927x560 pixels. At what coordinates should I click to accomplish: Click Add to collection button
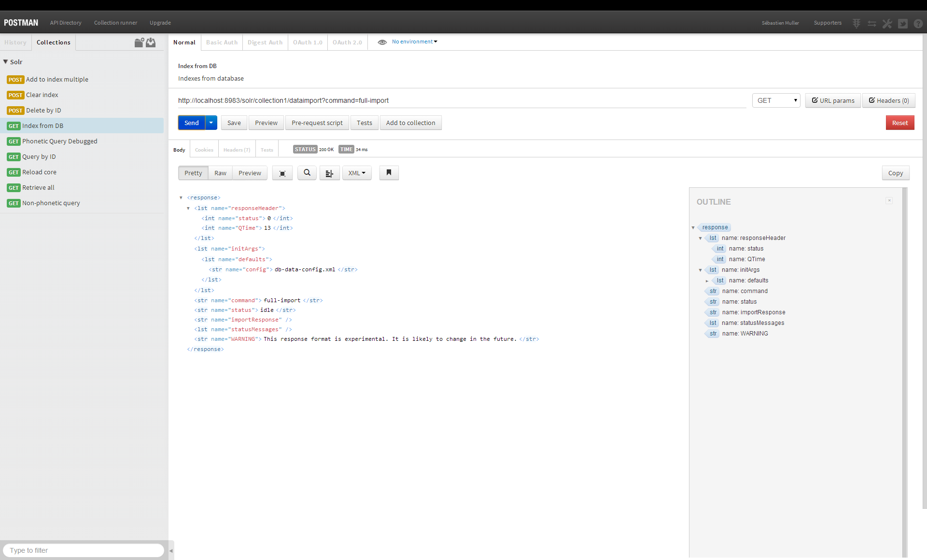point(411,123)
